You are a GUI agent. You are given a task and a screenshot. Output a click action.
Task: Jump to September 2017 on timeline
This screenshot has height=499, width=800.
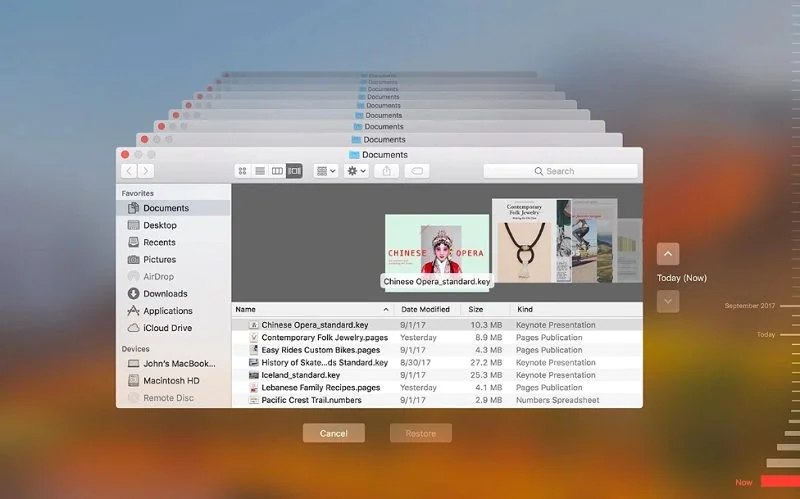(x=749, y=306)
